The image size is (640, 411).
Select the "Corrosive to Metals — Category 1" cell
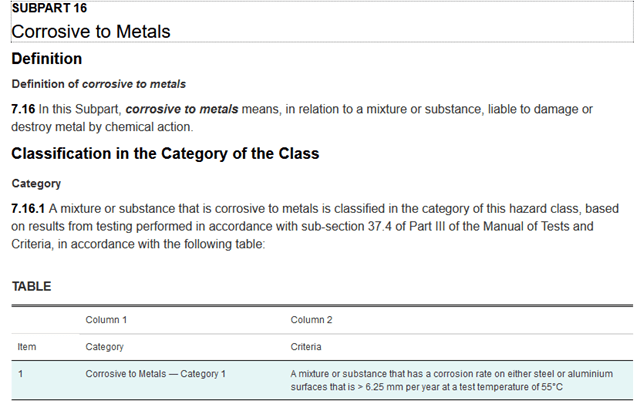pyautogui.click(x=157, y=373)
